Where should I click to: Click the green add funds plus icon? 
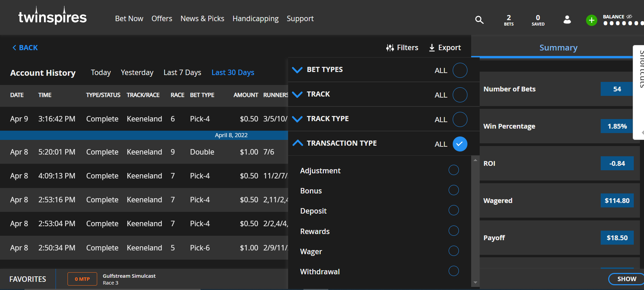591,20
